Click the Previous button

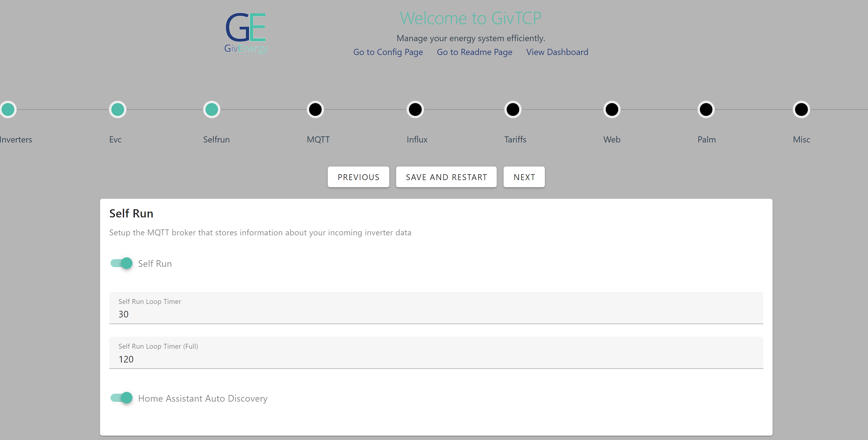click(x=358, y=177)
